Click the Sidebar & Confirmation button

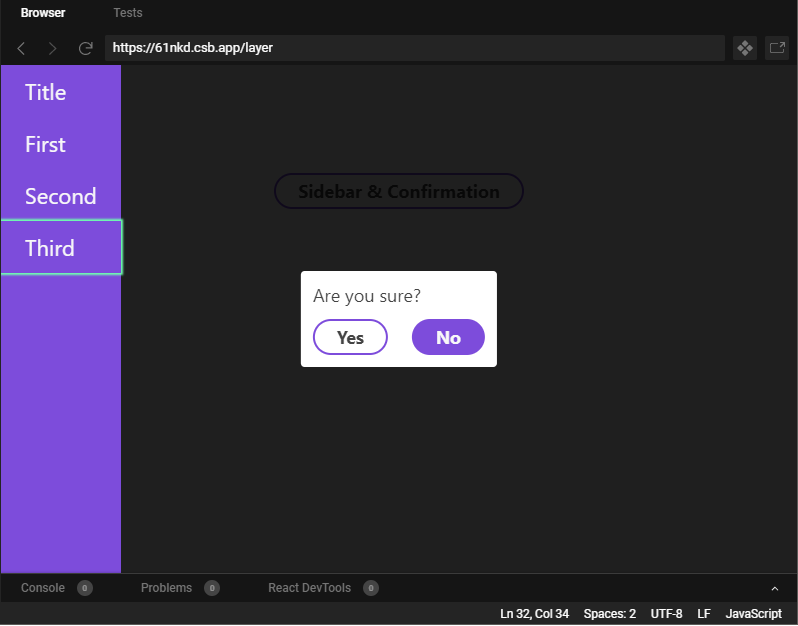tap(399, 191)
